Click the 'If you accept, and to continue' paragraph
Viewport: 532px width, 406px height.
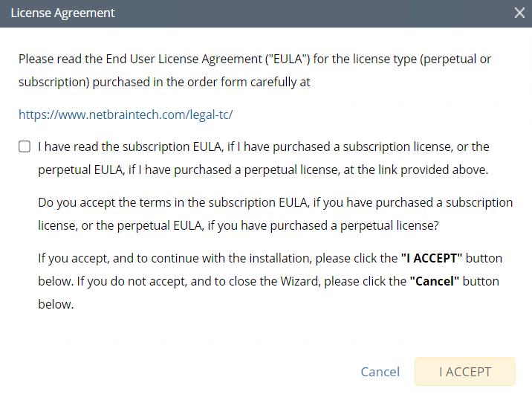pos(215,260)
